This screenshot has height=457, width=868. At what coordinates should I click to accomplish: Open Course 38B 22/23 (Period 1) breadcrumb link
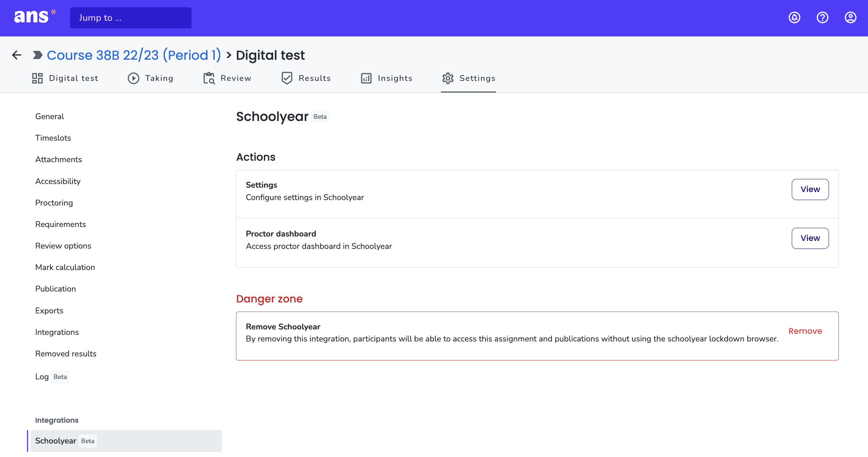pyautogui.click(x=134, y=55)
